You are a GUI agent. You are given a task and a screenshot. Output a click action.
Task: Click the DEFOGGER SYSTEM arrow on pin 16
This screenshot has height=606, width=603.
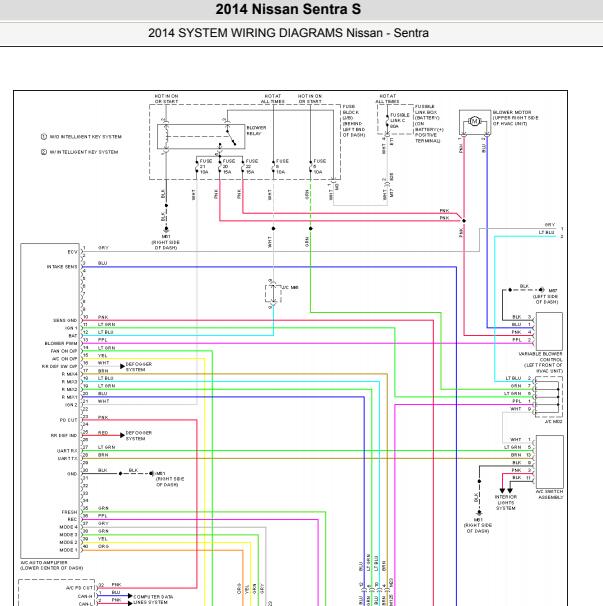point(123,366)
